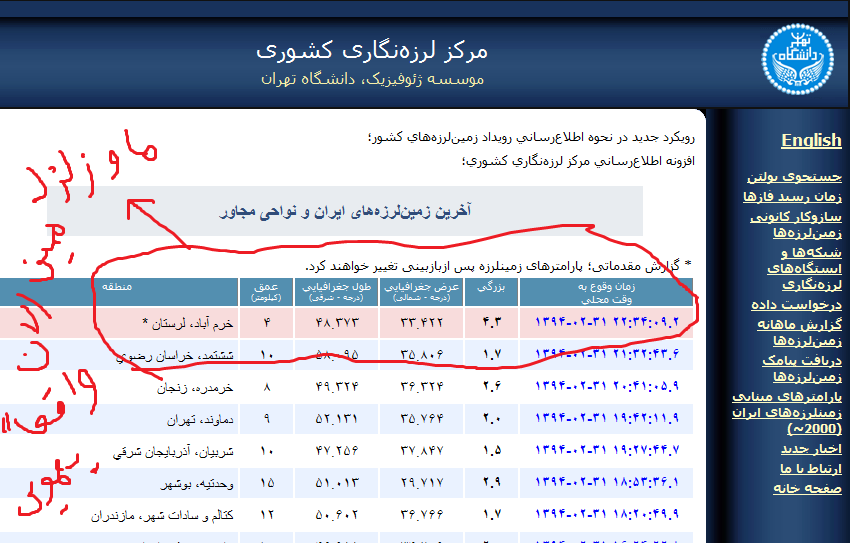The width and height of the screenshot is (853, 543).
Task: Open the 18:20:49.9 earthquake event link
Action: pos(607,514)
